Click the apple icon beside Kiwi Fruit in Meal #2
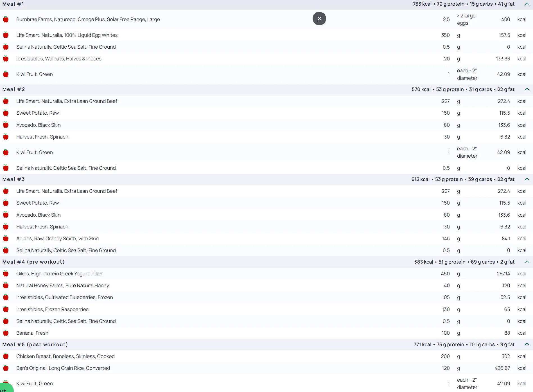The width and height of the screenshot is (533, 392). [x=6, y=152]
